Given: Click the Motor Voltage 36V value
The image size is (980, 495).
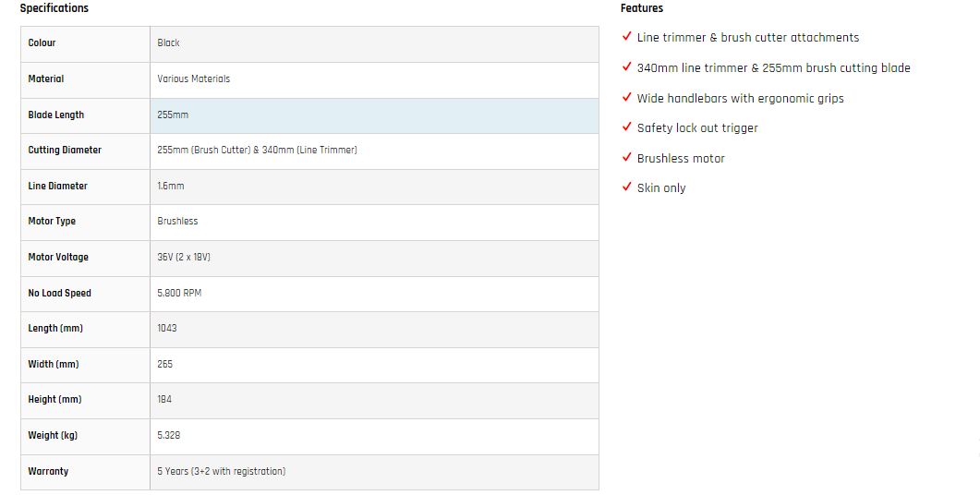Looking at the screenshot, I should tap(184, 257).
